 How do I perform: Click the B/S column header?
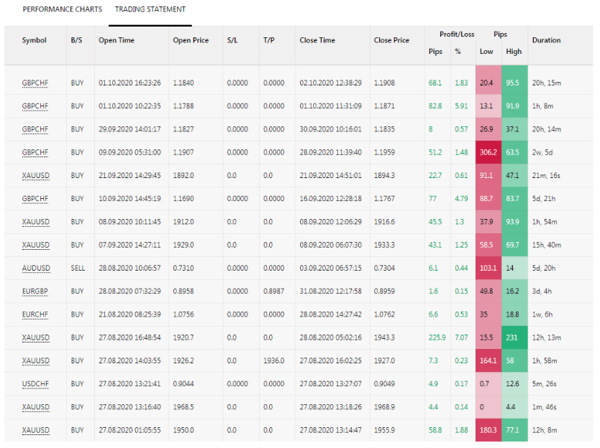[x=77, y=41]
